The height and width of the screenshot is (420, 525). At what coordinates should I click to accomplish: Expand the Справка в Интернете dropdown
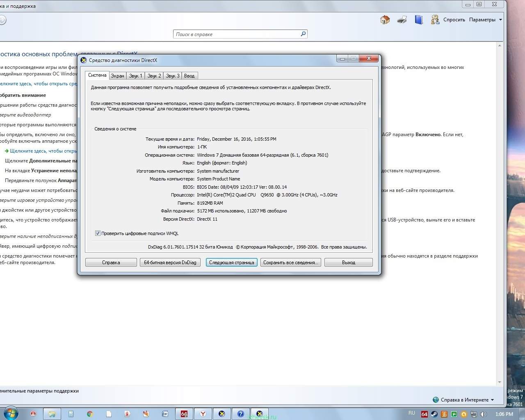pos(464,400)
